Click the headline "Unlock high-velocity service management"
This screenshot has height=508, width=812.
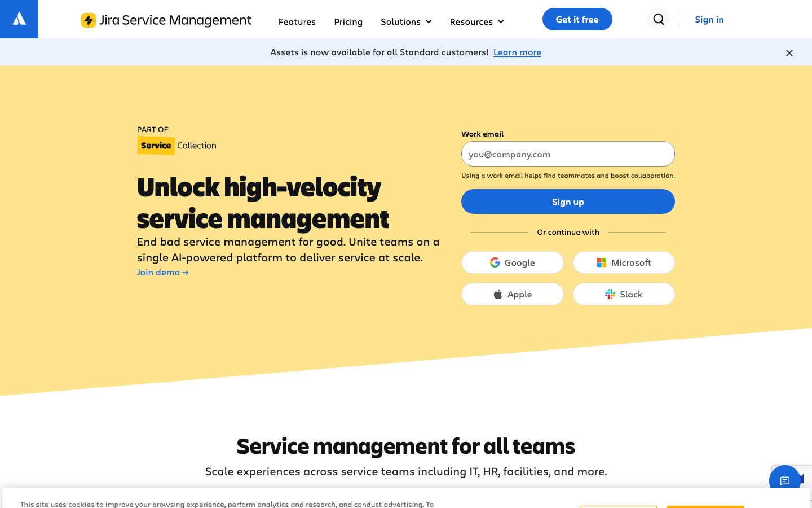[263, 203]
